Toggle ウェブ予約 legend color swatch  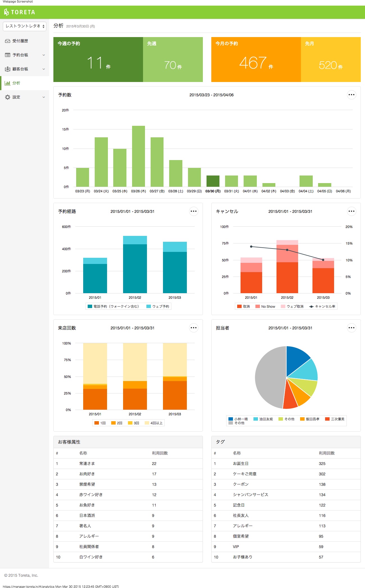coord(149,306)
